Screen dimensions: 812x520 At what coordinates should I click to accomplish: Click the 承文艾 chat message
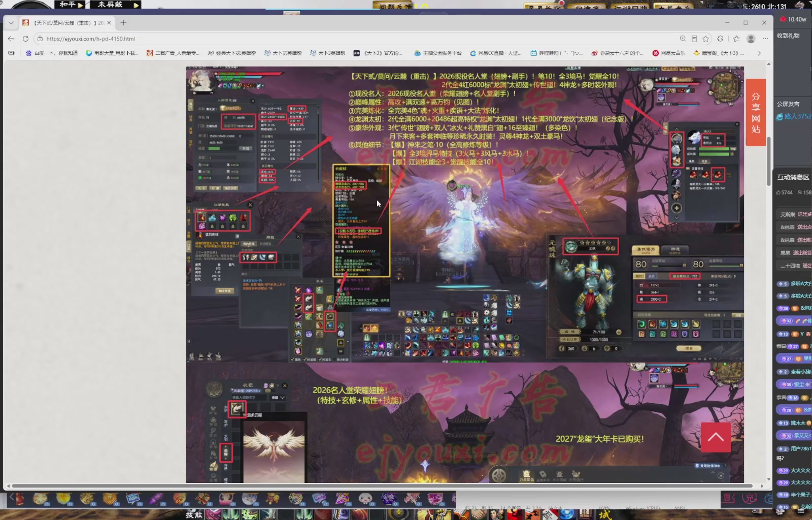[794, 436]
